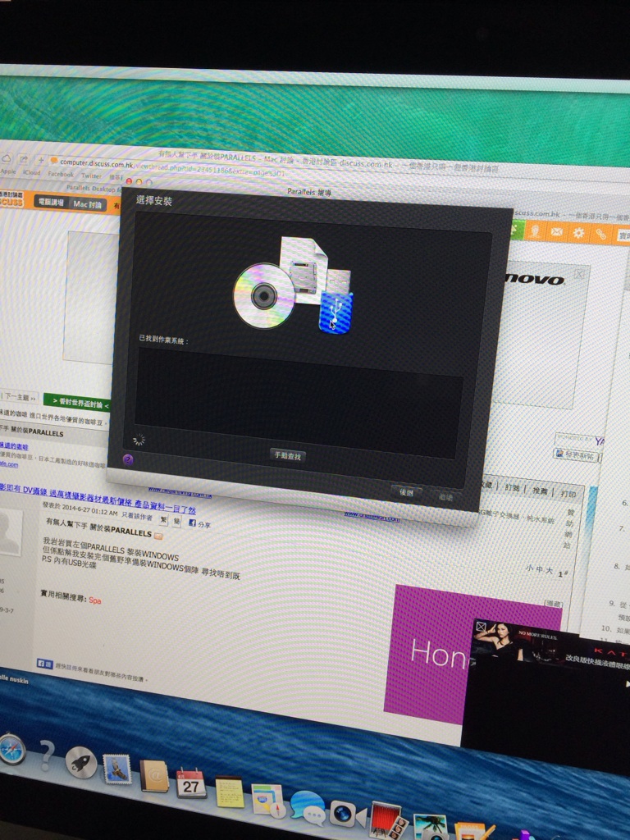Image resolution: width=630 pixels, height=840 pixels.
Task: Open the iCloud bookmark in Safari
Action: (32, 172)
